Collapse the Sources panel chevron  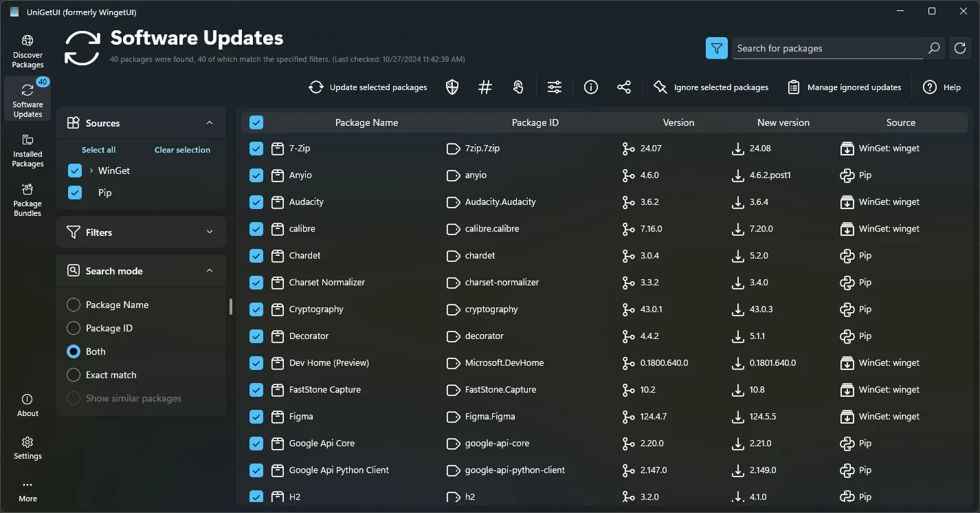coord(210,123)
